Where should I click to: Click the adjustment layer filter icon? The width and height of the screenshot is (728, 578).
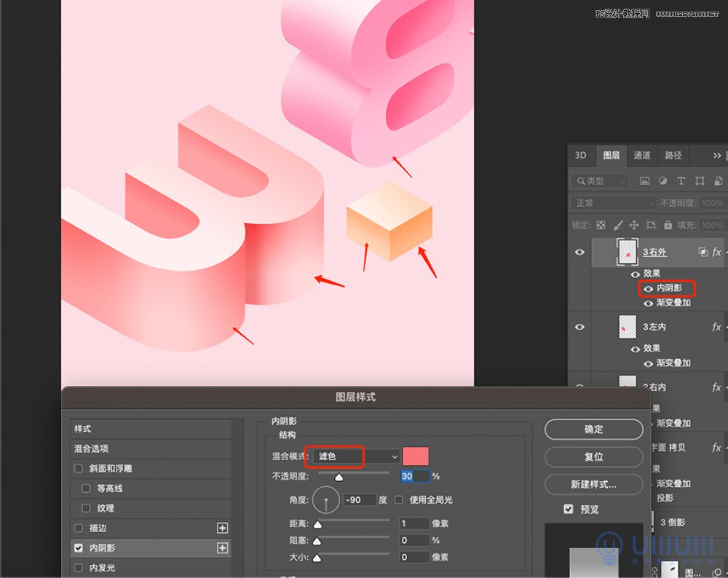tap(662, 181)
